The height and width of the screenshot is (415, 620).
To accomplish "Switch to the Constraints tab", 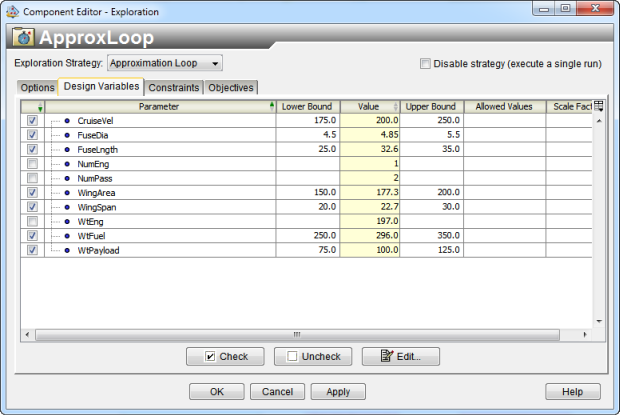I will [x=174, y=88].
